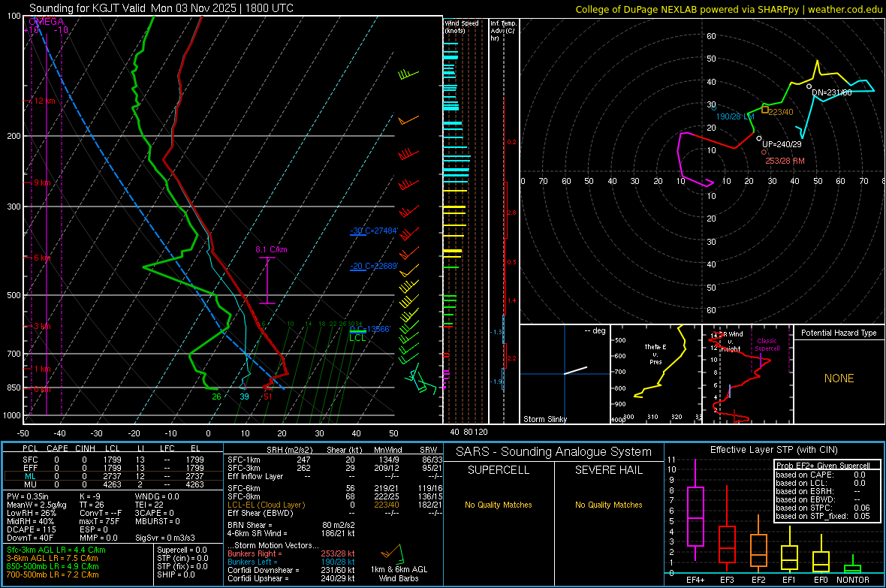The image size is (886, 588).
Task: Select the EFF parcel row
Action: 113,468
